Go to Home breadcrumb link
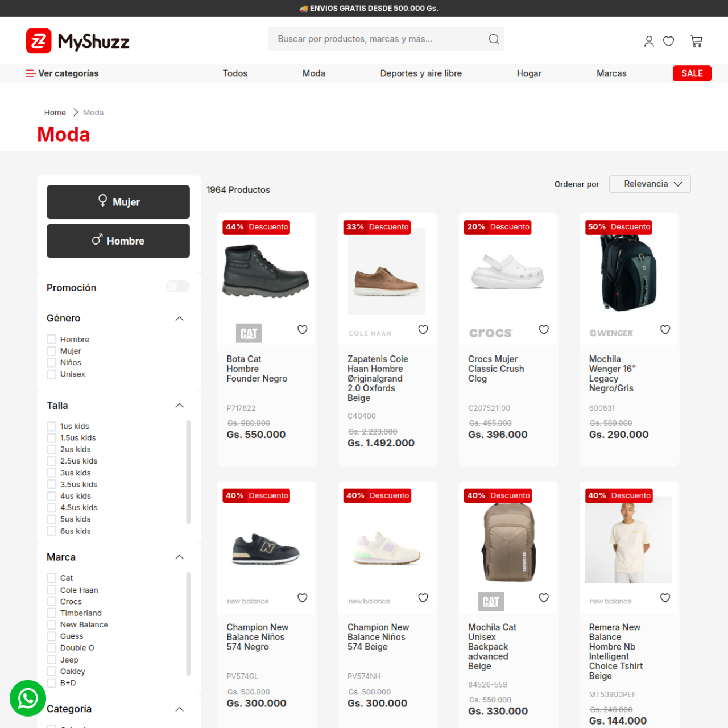 (x=55, y=113)
